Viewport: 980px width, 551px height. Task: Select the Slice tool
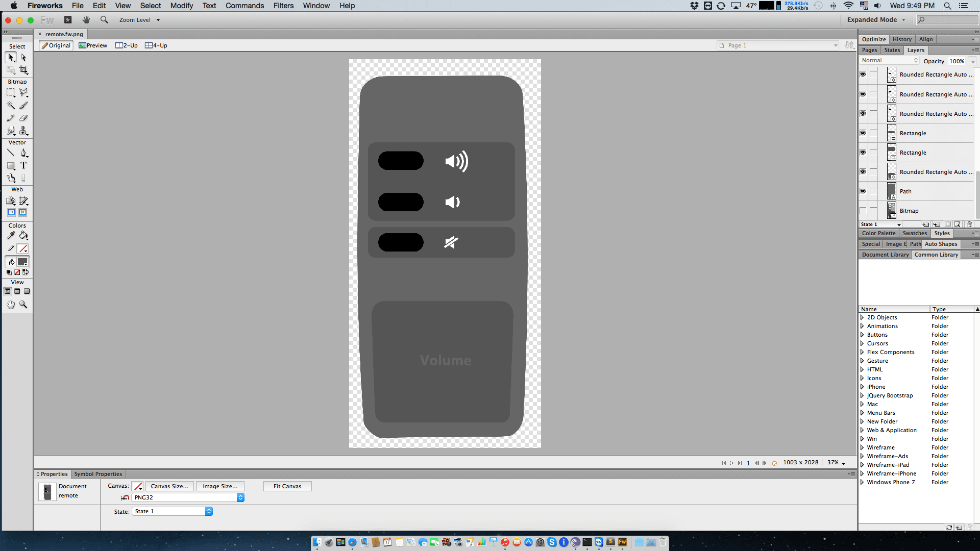pos(23,201)
